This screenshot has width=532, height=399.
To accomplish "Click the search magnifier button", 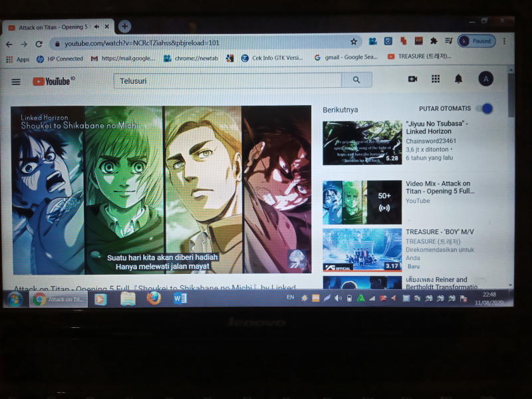I will pos(356,80).
